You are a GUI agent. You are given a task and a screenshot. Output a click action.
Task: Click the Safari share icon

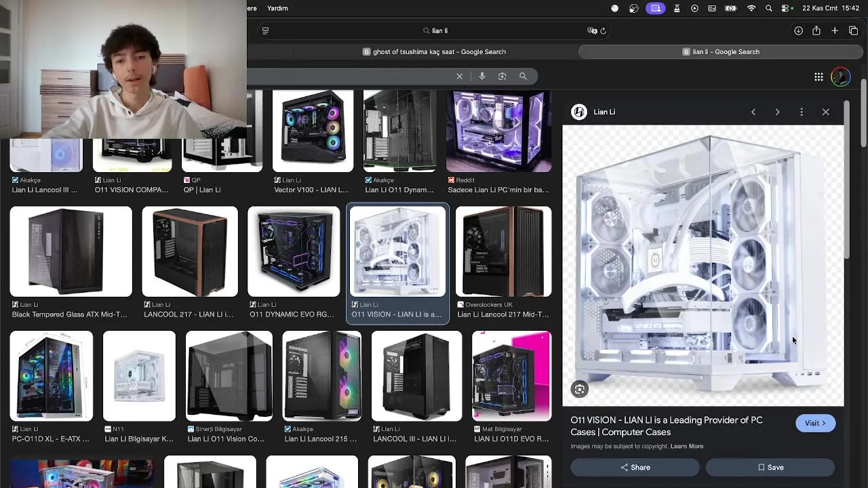tap(816, 30)
